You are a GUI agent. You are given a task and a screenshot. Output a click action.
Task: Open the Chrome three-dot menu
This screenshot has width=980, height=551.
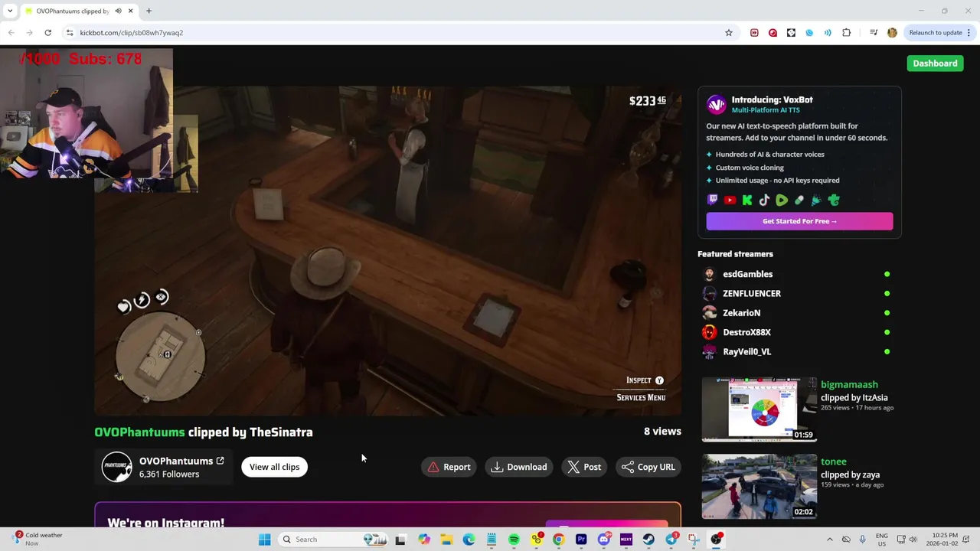coord(969,33)
